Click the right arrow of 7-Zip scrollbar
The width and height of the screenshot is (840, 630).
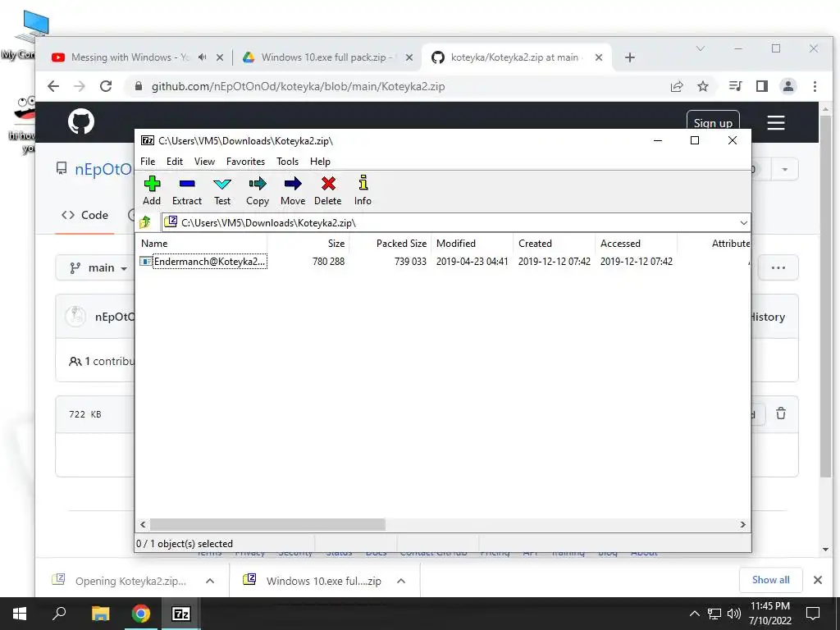point(742,524)
